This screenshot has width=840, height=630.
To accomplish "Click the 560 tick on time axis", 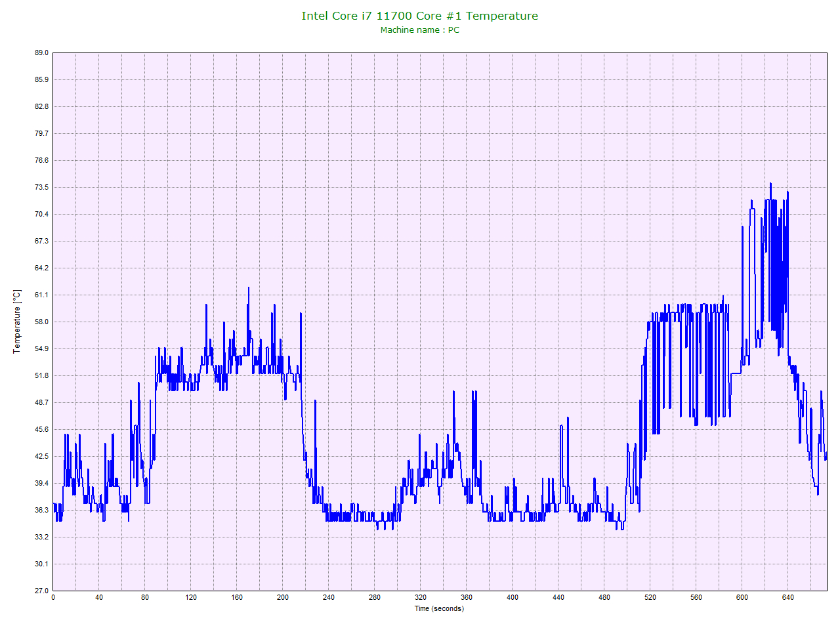I will click(x=696, y=597).
